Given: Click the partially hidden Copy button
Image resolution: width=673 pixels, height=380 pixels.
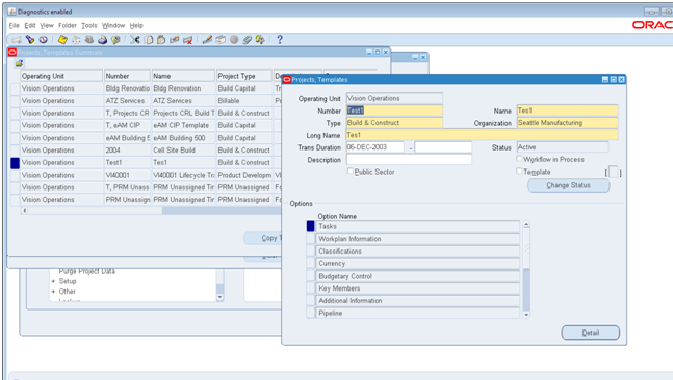Looking at the screenshot, I should (x=263, y=238).
